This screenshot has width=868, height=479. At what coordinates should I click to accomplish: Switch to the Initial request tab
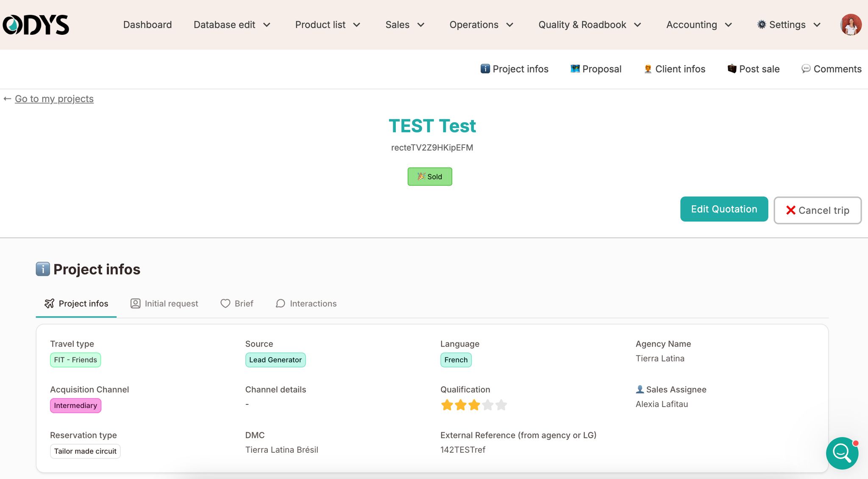pos(164,303)
